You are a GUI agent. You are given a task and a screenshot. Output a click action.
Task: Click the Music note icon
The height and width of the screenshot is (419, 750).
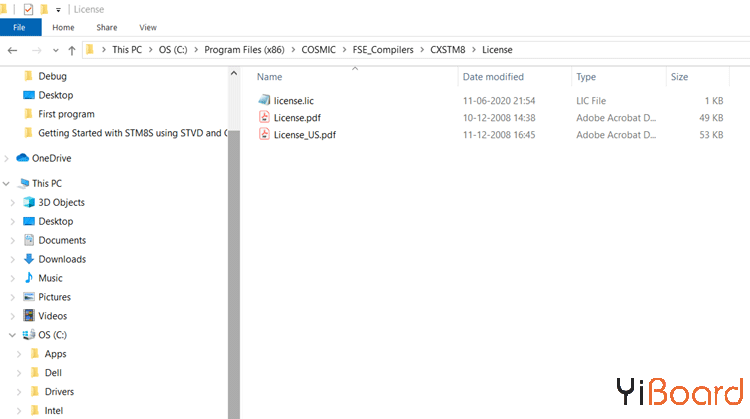tap(29, 278)
